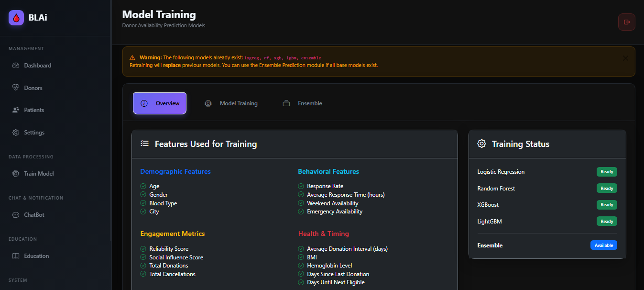Click the Patients people icon
Image resolution: width=644 pixels, height=290 pixels.
pos(16,110)
